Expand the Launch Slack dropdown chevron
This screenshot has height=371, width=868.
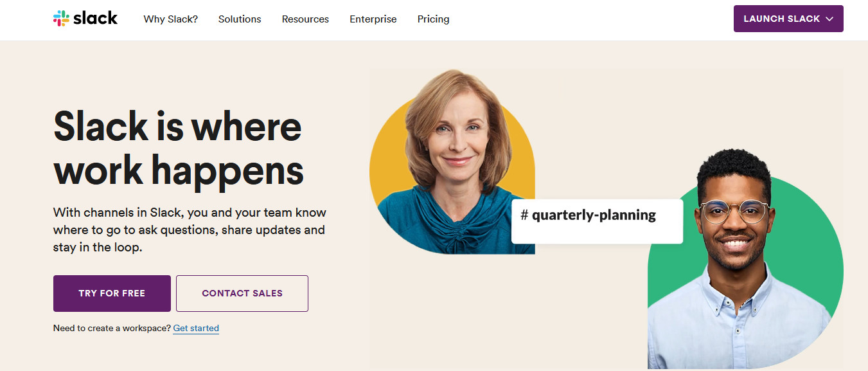[x=829, y=19]
